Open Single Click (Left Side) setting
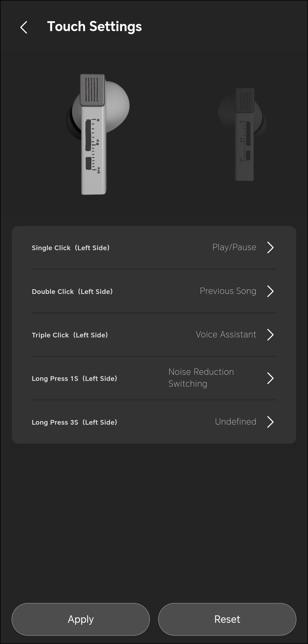This screenshot has width=308, height=644. pos(154,248)
